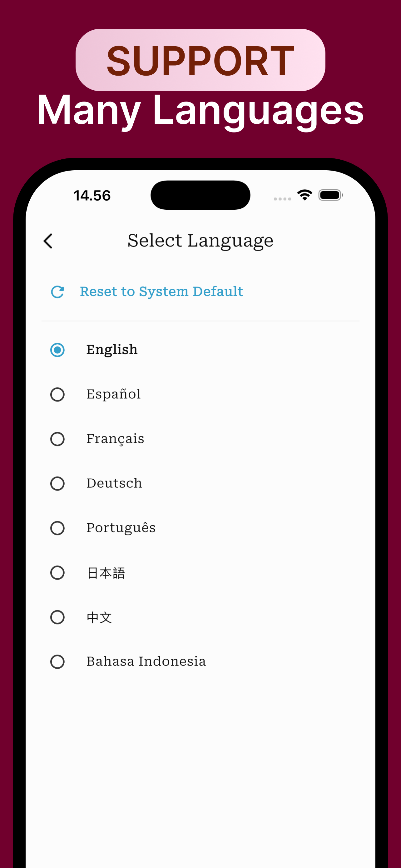Choose the 日本語 radio button

pyautogui.click(x=57, y=572)
